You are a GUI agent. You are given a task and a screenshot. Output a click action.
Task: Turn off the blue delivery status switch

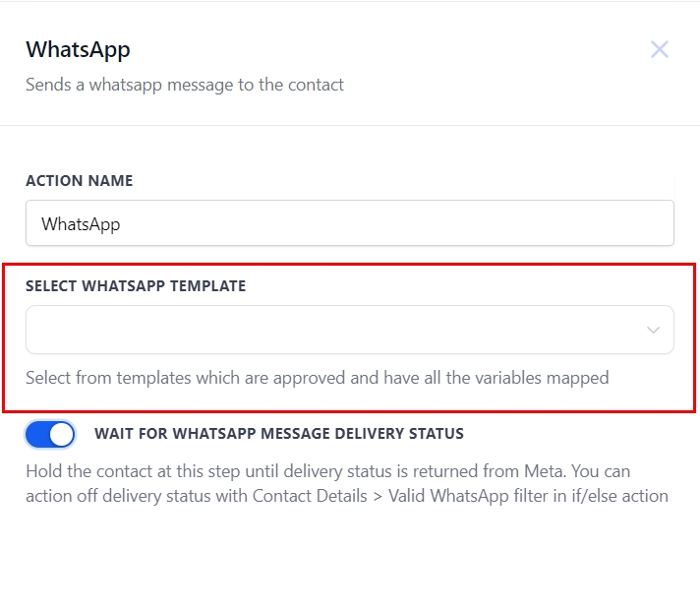tap(50, 434)
